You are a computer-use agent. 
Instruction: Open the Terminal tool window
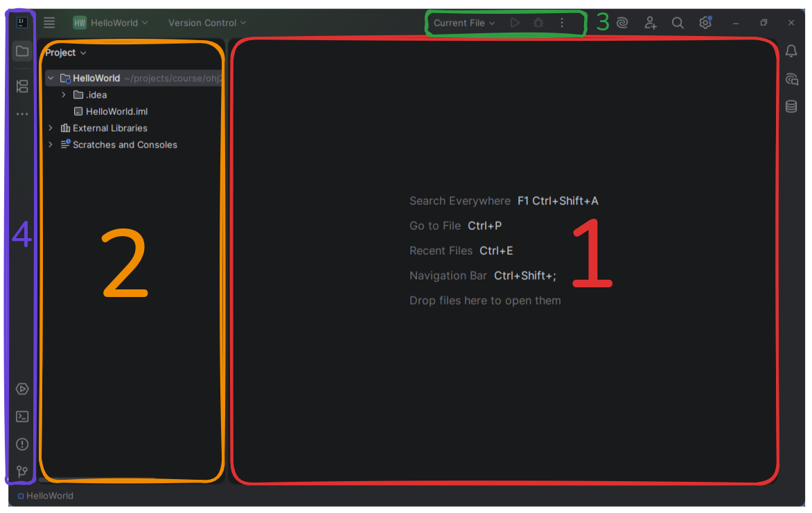tap(22, 417)
